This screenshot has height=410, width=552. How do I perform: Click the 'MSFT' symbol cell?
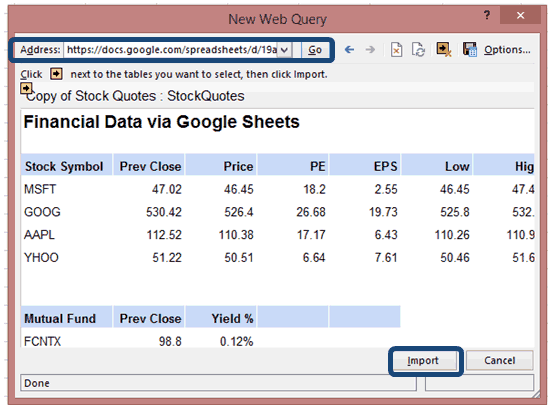tap(40, 189)
